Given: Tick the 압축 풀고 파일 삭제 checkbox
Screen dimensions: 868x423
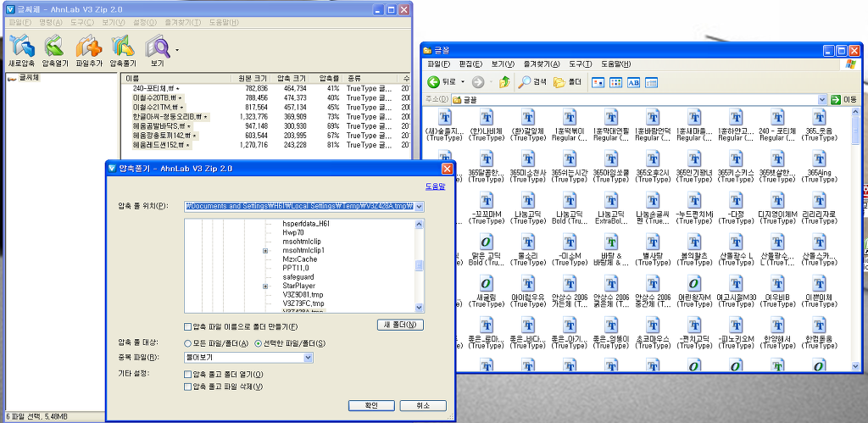Looking at the screenshot, I should point(188,387).
